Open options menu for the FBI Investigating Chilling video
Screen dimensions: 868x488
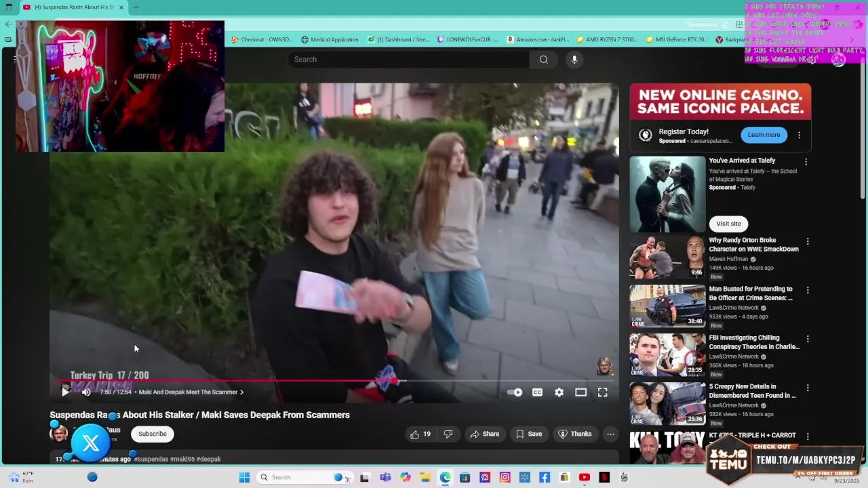click(x=807, y=339)
